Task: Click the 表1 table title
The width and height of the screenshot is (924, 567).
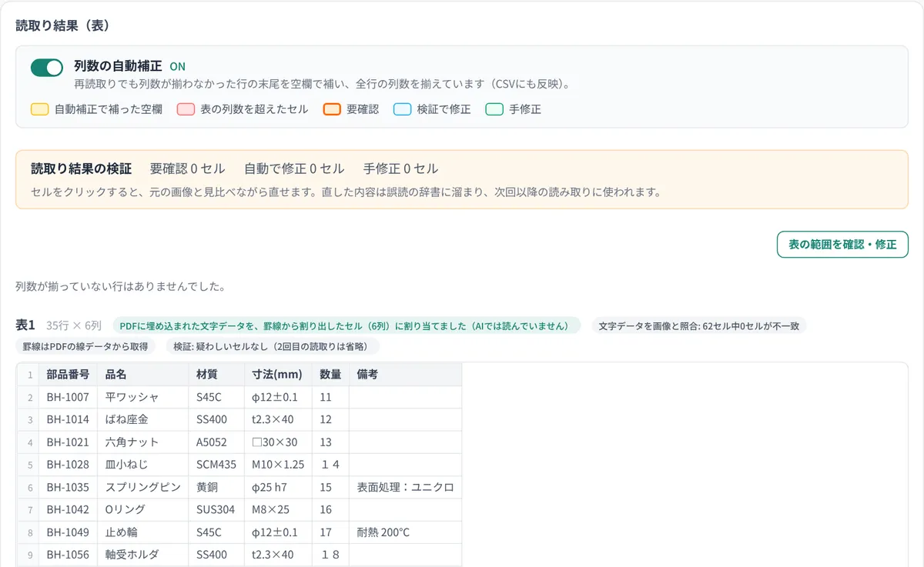Action: [x=25, y=325]
